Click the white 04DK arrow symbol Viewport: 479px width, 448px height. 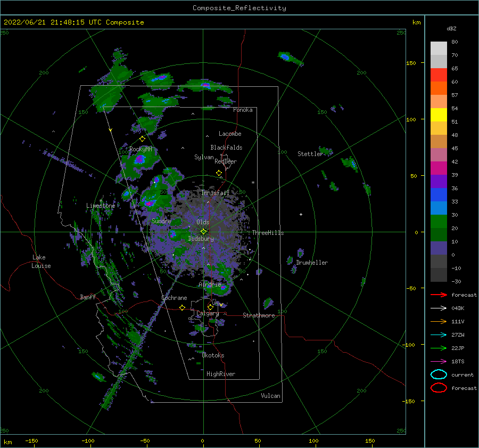[x=439, y=308]
